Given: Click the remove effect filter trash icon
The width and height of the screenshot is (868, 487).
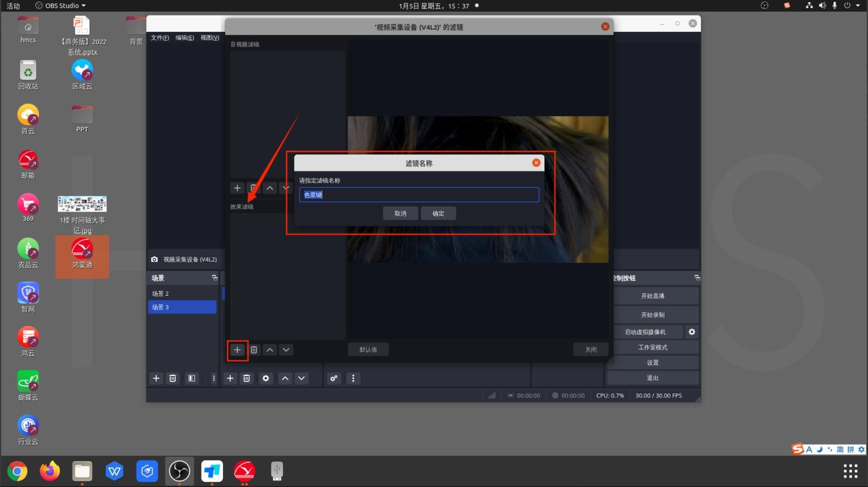Looking at the screenshot, I should [x=254, y=350].
